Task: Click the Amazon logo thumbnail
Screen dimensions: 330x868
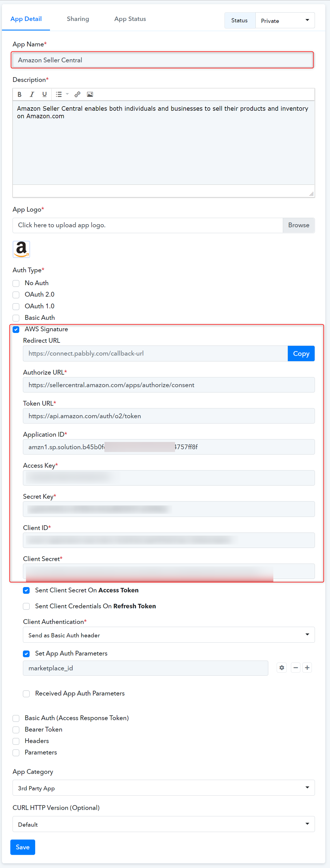Action: coord(21,249)
